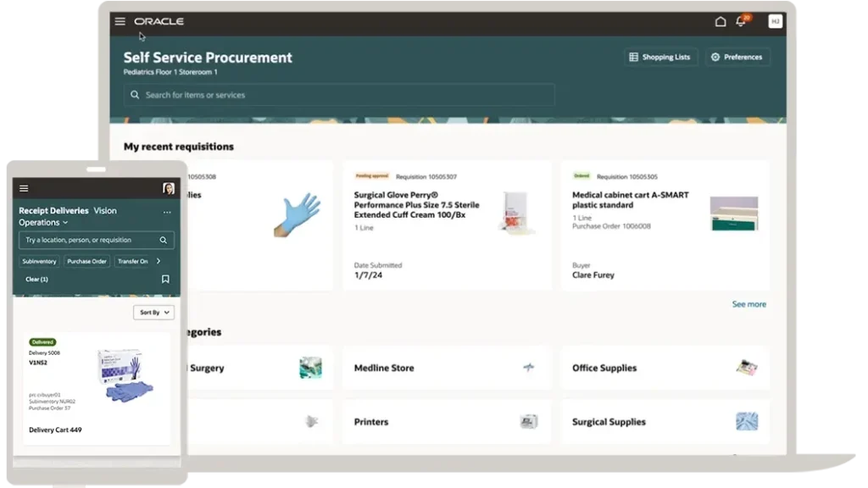Open the Sort By dropdown

(153, 313)
